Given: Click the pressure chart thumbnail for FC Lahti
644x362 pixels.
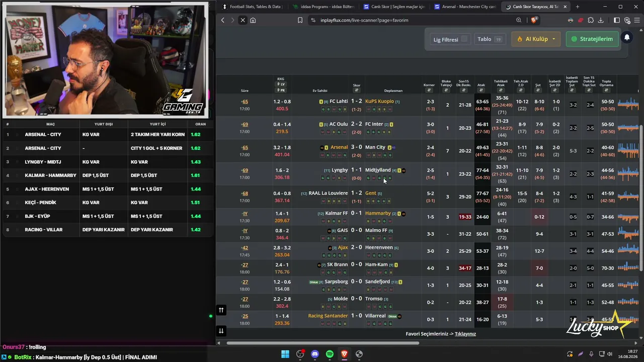Looking at the screenshot, I should [628, 105].
